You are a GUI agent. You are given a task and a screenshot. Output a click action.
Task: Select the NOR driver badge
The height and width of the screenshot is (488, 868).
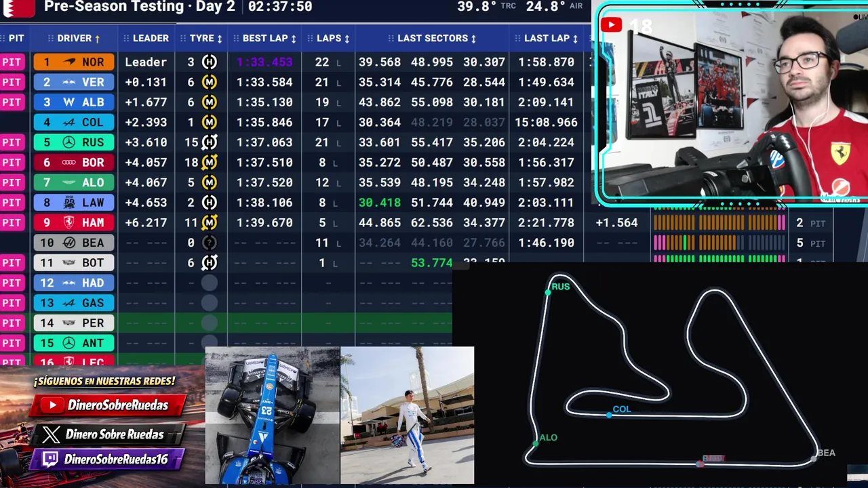pyautogui.click(x=74, y=62)
